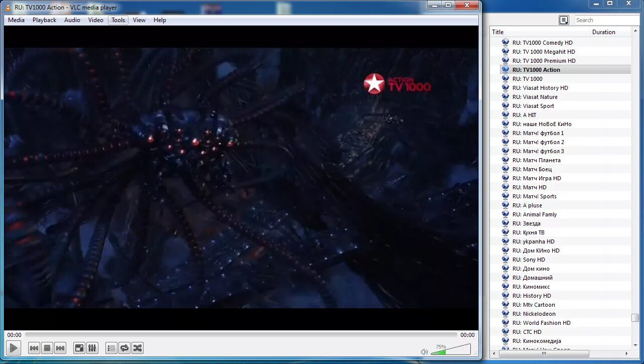The height and width of the screenshot is (364, 644).
Task: Select RU: Viasat History HD
Action: pos(540,88)
